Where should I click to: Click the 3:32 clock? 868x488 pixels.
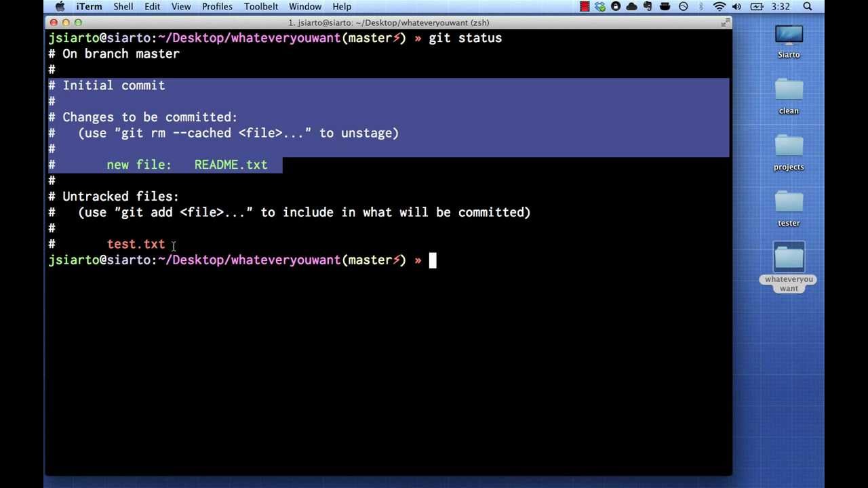781,7
